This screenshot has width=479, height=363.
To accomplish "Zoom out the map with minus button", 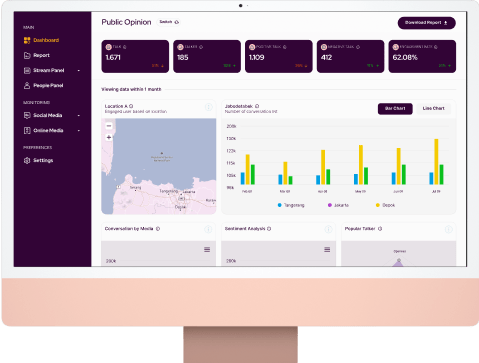I will click(109, 126).
